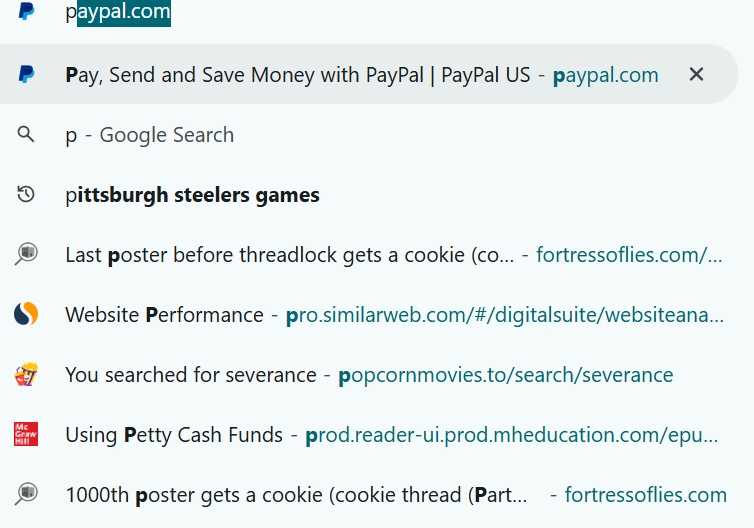Remove the PayPal suggestion with X
Viewport: 754px width, 528px height.
point(696,74)
